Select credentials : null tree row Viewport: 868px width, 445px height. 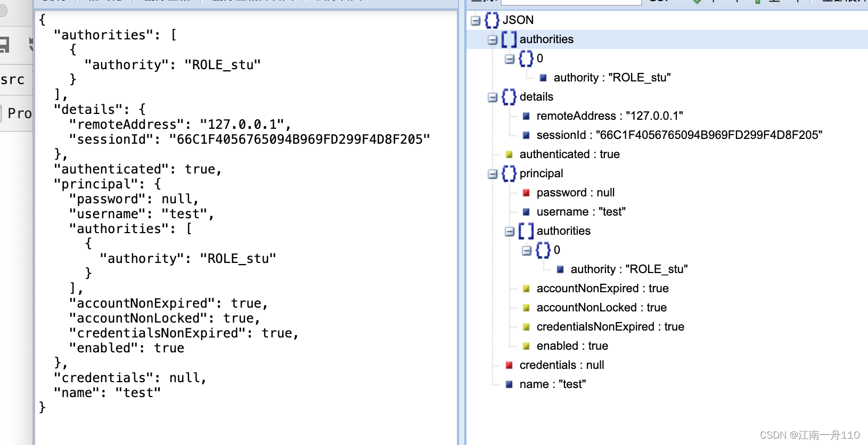tap(562, 365)
